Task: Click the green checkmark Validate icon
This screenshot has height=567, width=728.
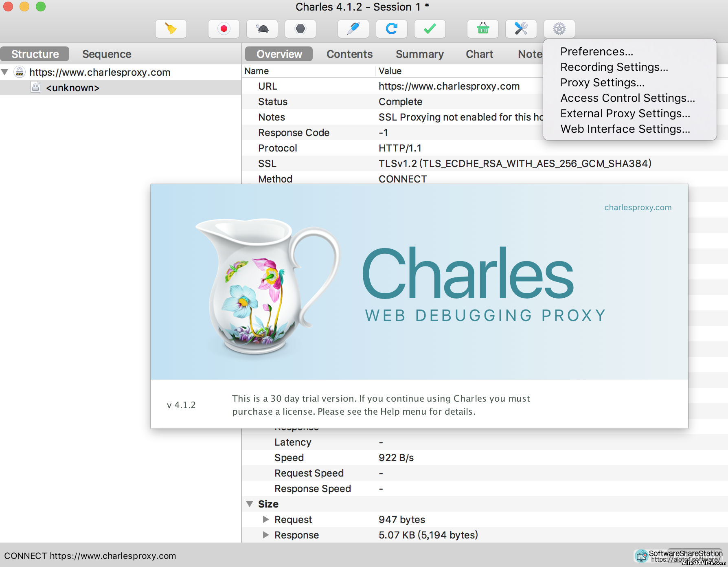Action: coord(430,29)
